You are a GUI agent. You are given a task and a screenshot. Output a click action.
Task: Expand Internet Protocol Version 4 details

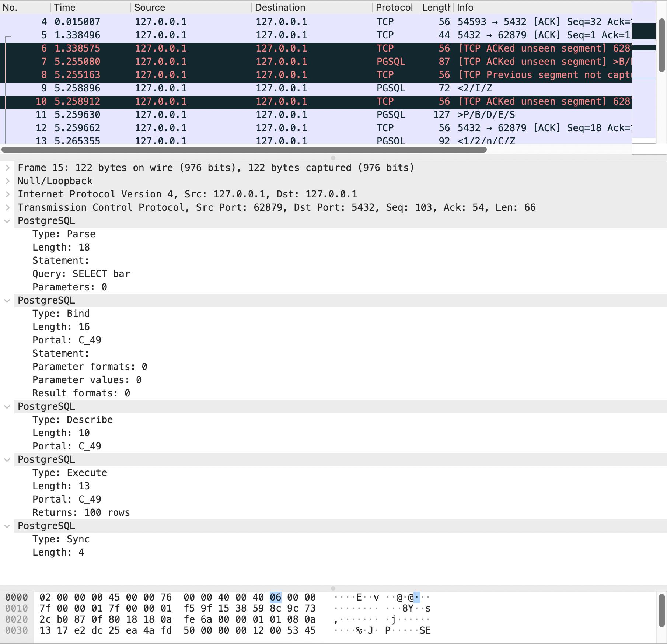coord(7,194)
